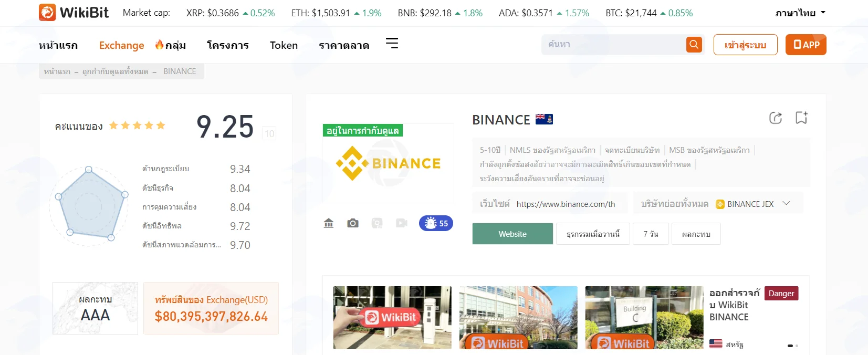
Task: Open the hamburger menu icon
Action: pyautogui.click(x=392, y=44)
